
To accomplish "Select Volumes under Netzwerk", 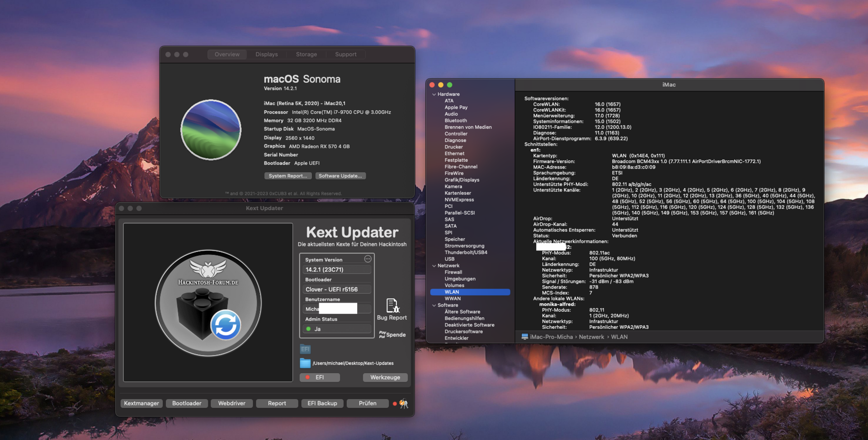I will [454, 286].
